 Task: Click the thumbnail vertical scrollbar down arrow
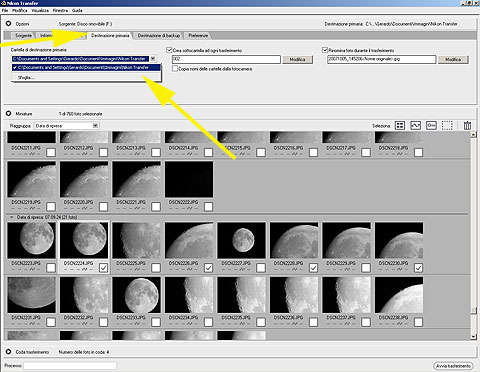tap(473, 337)
